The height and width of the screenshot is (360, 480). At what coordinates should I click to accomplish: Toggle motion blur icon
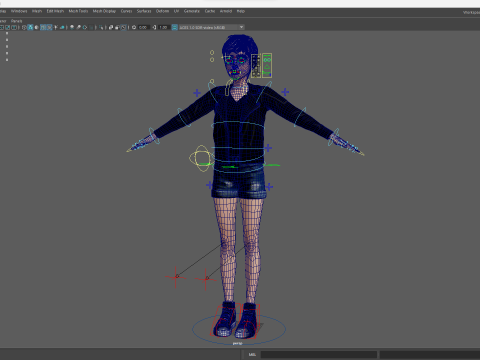[x=78, y=27]
